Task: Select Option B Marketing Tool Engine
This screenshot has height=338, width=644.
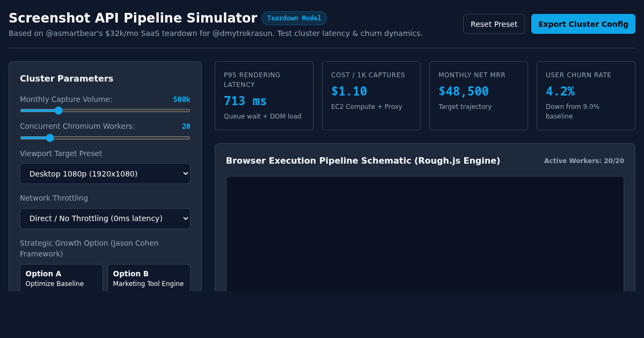Action: (x=149, y=278)
